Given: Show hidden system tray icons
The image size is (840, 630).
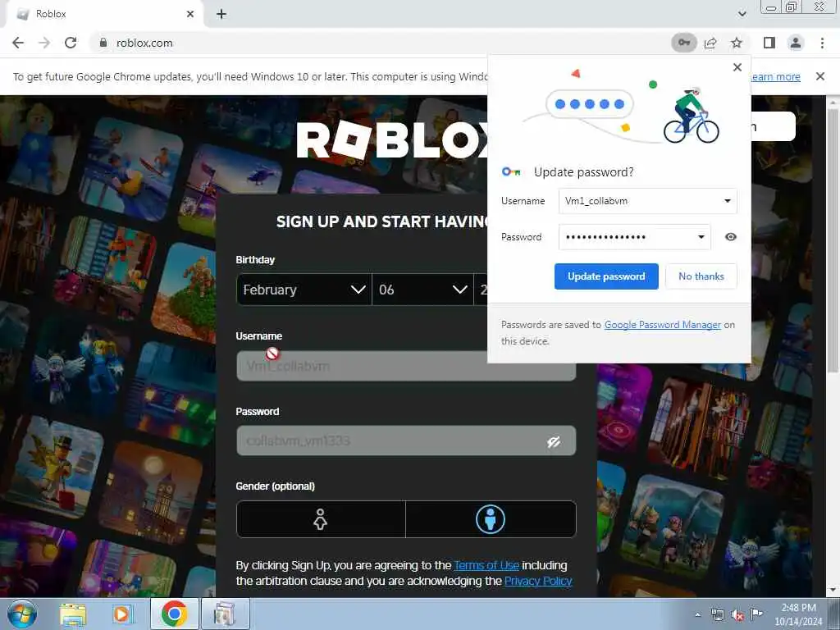Looking at the screenshot, I should tap(697, 614).
